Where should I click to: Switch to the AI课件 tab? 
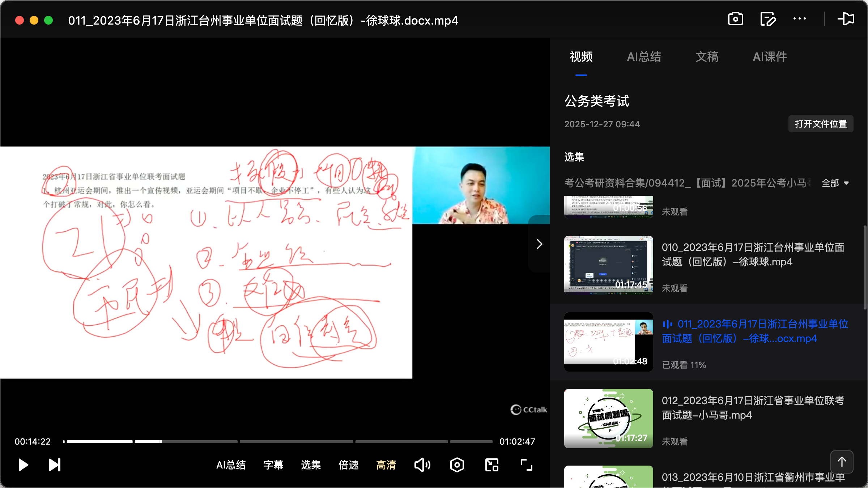click(x=770, y=57)
